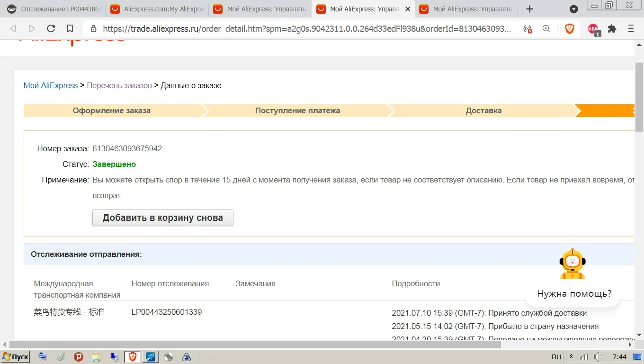Click the 'Завершено' status text
The height and width of the screenshot is (364, 644).
(114, 164)
